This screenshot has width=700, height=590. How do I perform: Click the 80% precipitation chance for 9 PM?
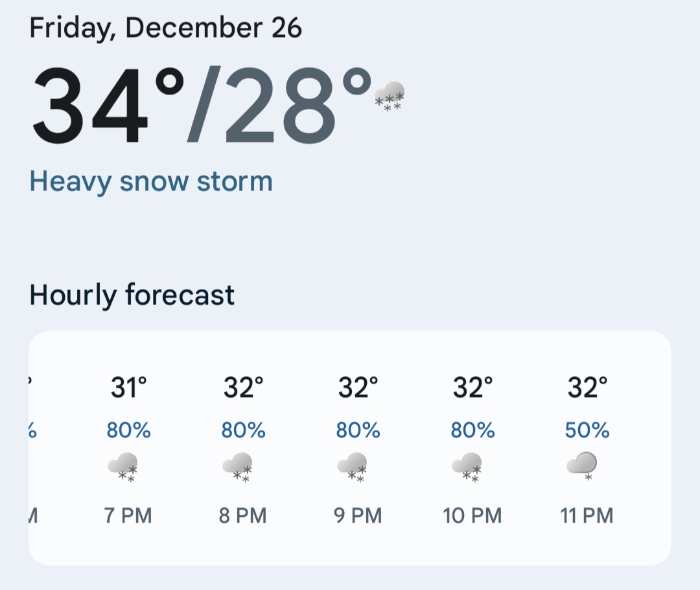(x=358, y=430)
